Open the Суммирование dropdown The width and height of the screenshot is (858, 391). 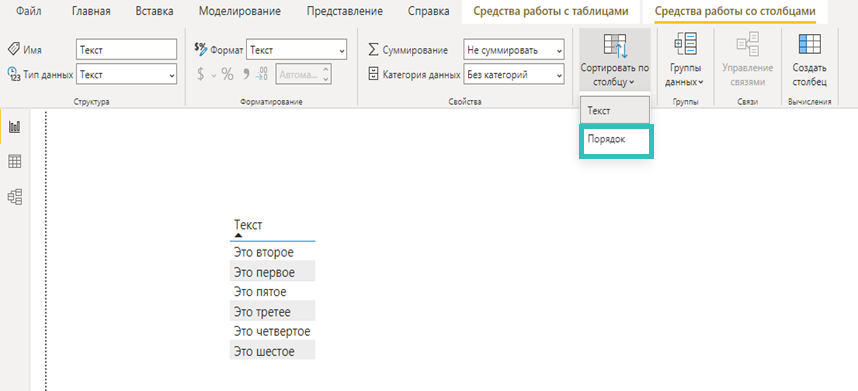513,50
